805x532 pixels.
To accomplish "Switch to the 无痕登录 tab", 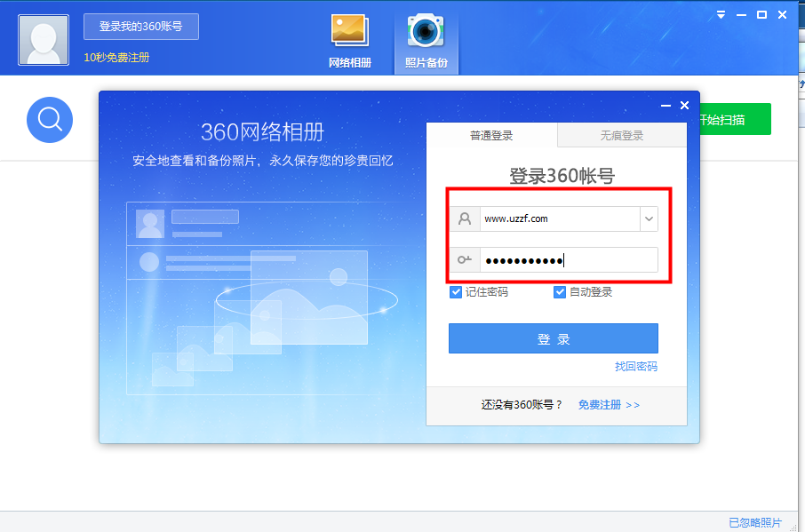I will pyautogui.click(x=622, y=135).
